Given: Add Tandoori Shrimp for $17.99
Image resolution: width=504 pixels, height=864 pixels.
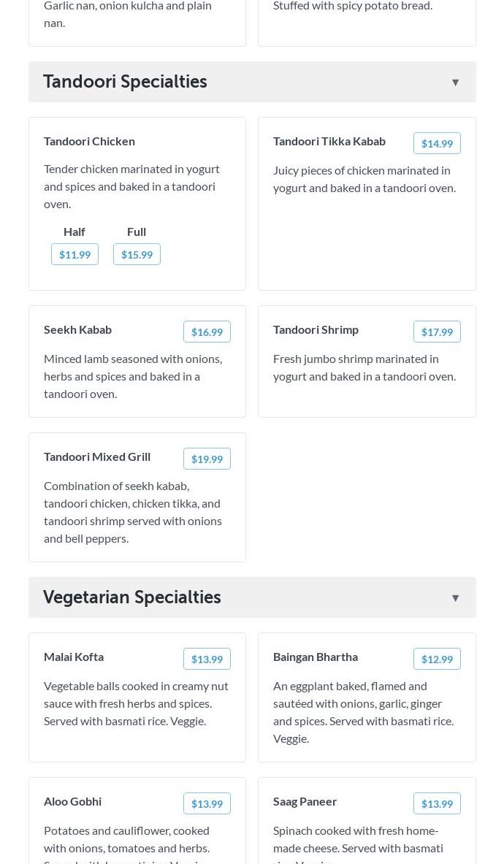Looking at the screenshot, I should [x=437, y=332].
